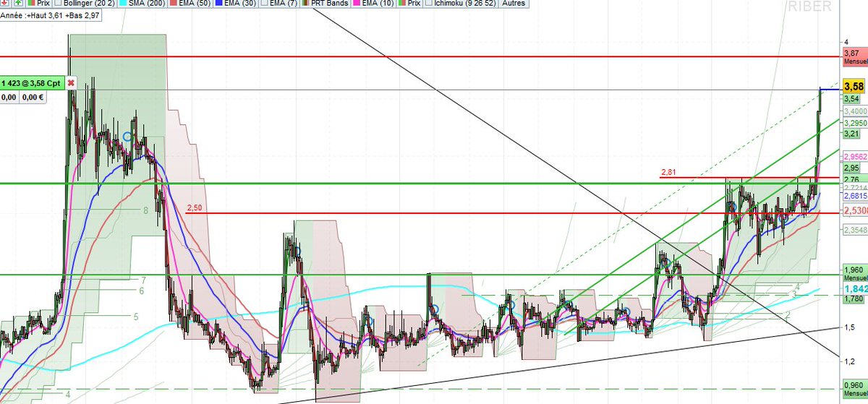Select the 2,3548 price label
The height and width of the screenshot is (404, 868).
pos(855,231)
